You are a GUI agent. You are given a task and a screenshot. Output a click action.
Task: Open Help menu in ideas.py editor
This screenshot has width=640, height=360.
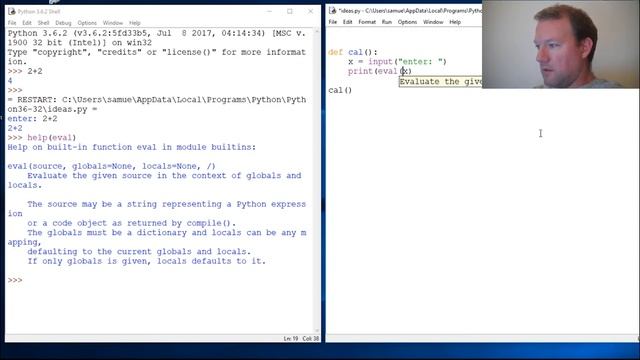(455, 22)
